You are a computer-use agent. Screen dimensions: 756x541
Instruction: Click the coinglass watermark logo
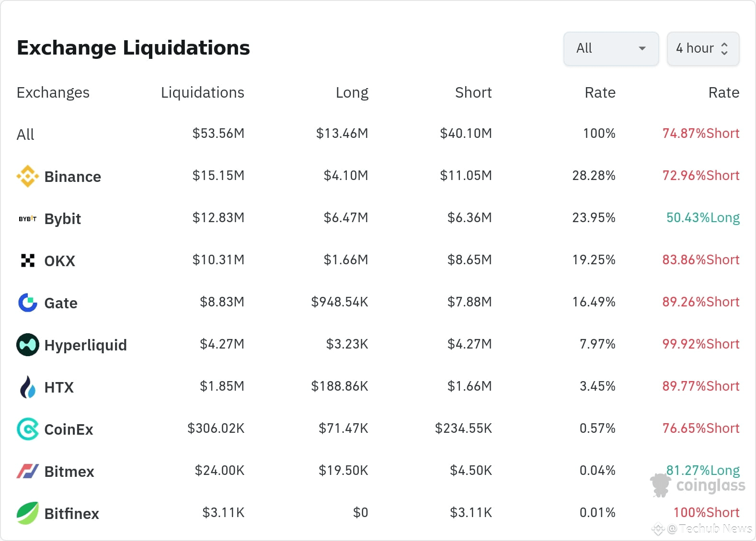coord(698,485)
